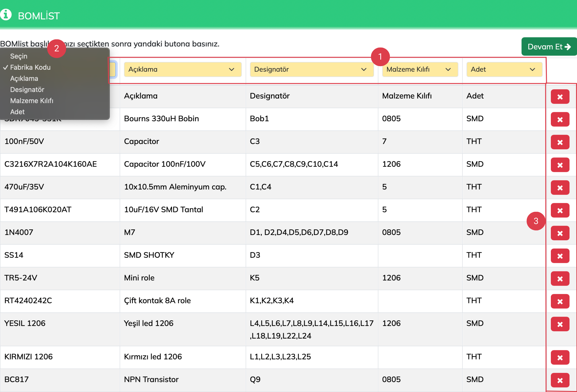Open the Malzeme Kılıfı column dropdown
Screen dimensions: 577x392
pos(420,69)
